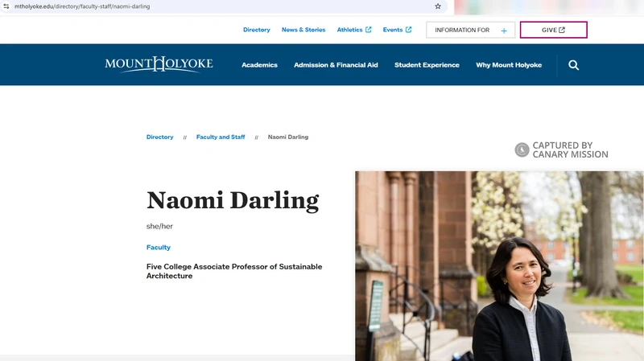Click the site information icon in address bar
Screen dimensions: 644x361
pos(6,6)
